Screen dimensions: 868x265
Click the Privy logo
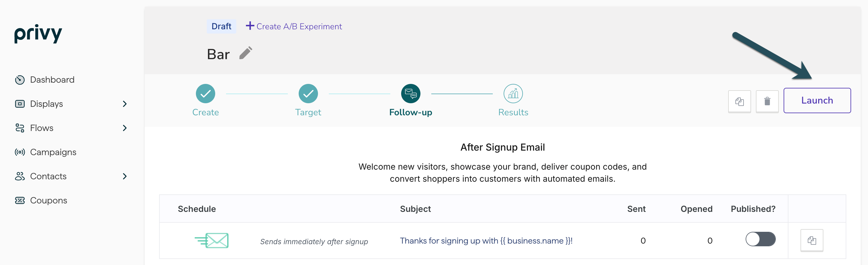tap(38, 34)
